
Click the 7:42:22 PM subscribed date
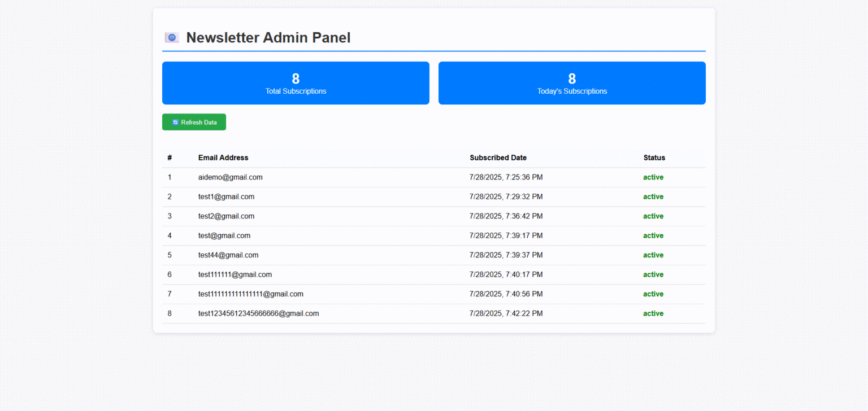click(x=506, y=314)
